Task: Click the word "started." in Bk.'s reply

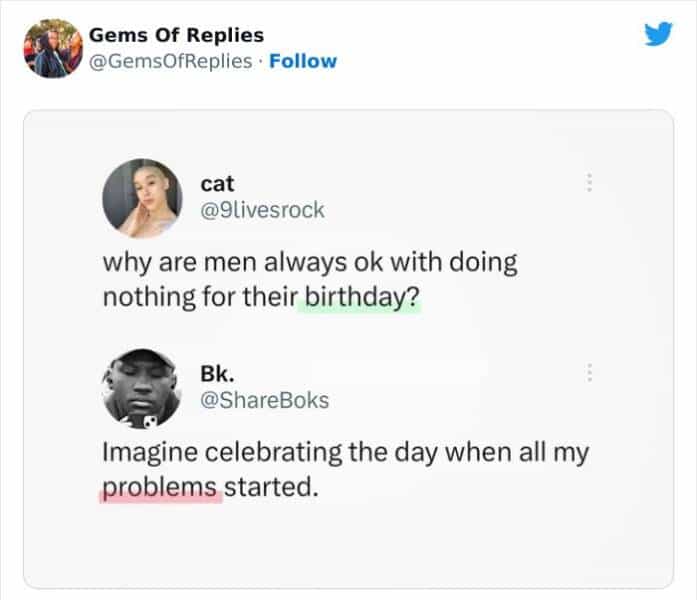Action: [270, 488]
